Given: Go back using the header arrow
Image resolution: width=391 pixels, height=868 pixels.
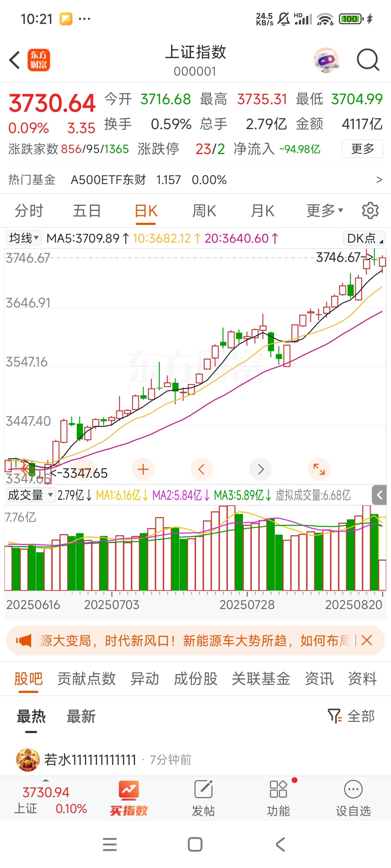Looking at the screenshot, I should [14, 60].
